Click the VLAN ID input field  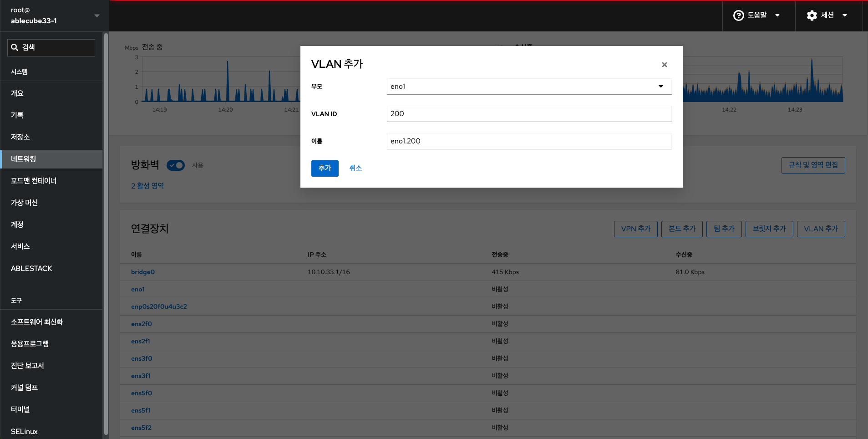point(528,114)
